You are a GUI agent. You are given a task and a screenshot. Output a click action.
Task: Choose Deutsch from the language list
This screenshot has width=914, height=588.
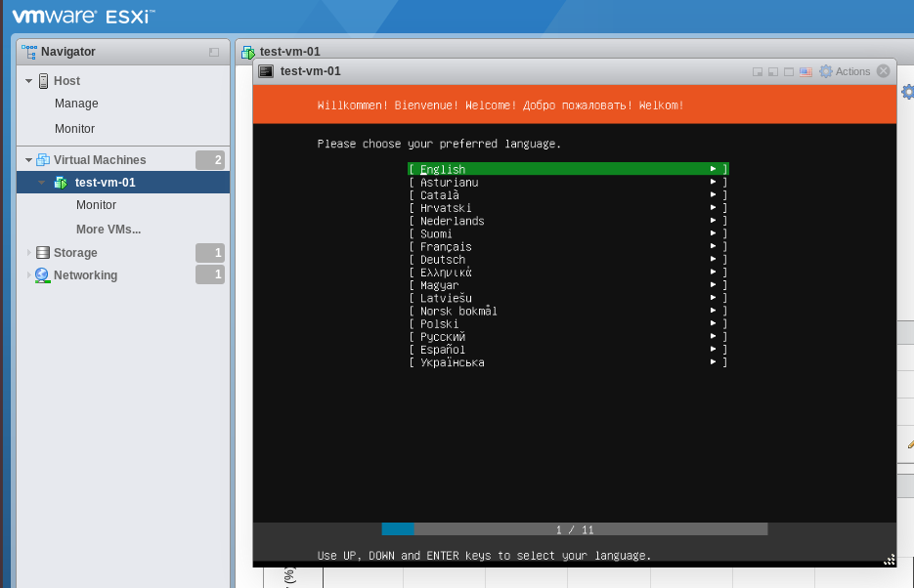click(567, 260)
